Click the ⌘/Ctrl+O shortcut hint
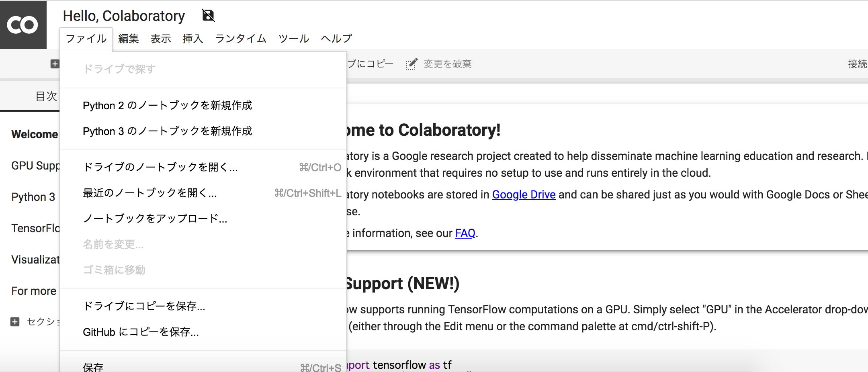 pyautogui.click(x=320, y=167)
